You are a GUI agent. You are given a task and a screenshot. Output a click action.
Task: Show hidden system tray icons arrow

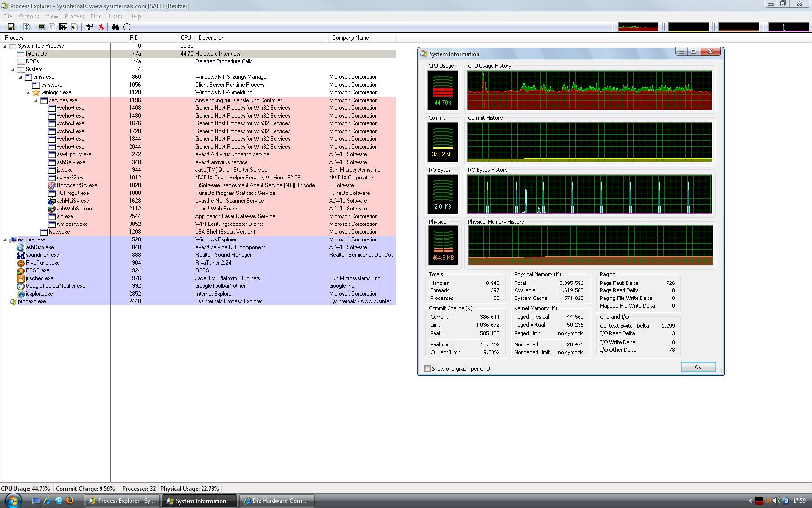[750, 501]
